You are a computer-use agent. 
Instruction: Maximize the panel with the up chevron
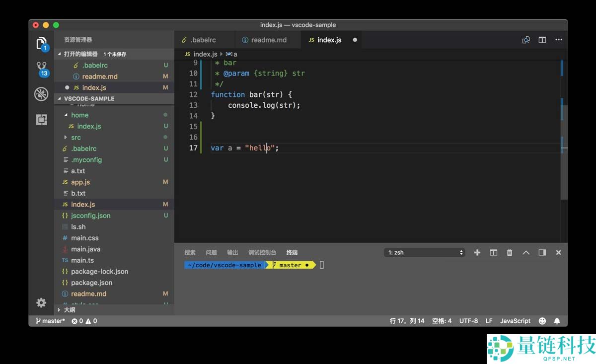click(526, 252)
